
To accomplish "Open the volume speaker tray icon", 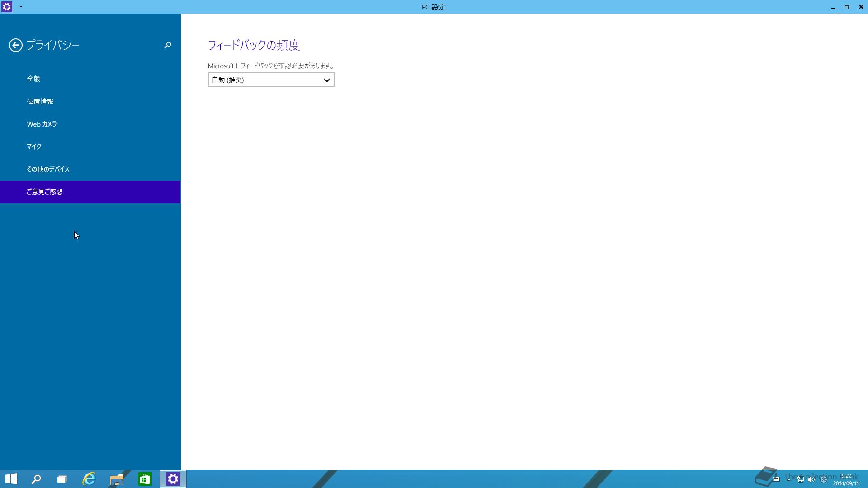I will click(811, 479).
